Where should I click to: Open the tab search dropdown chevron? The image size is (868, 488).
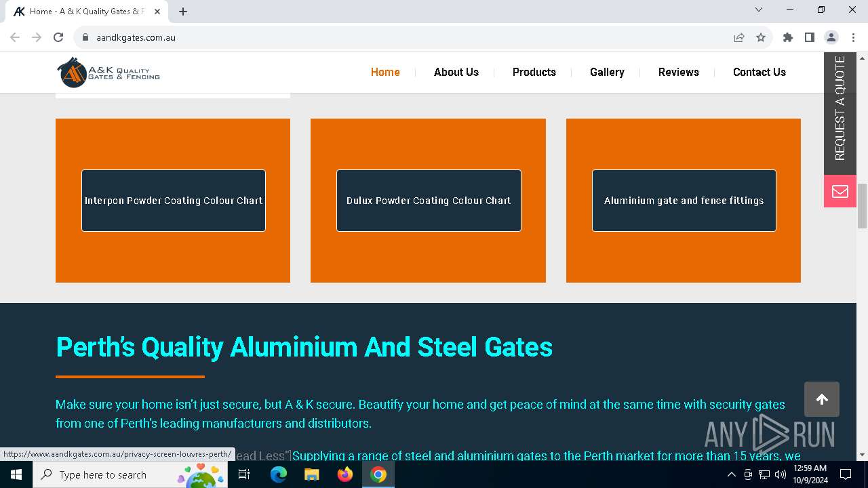[x=759, y=9]
